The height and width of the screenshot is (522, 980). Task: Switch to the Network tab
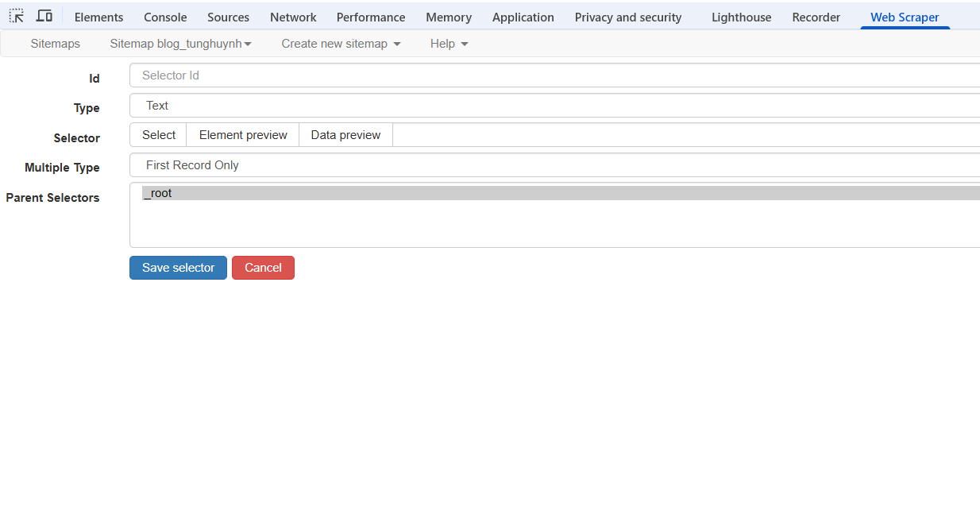coord(293,17)
